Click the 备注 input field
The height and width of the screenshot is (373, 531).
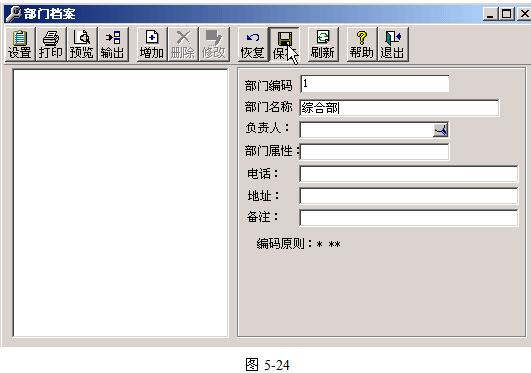coord(408,218)
